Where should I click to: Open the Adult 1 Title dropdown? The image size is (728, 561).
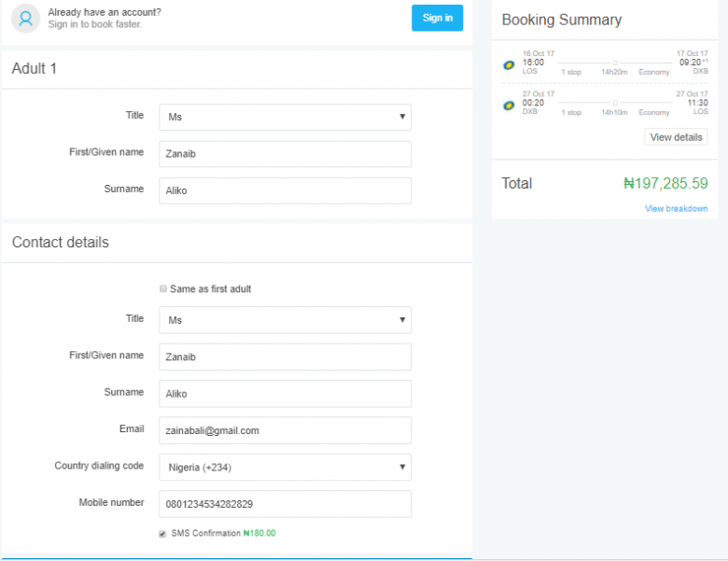click(285, 117)
